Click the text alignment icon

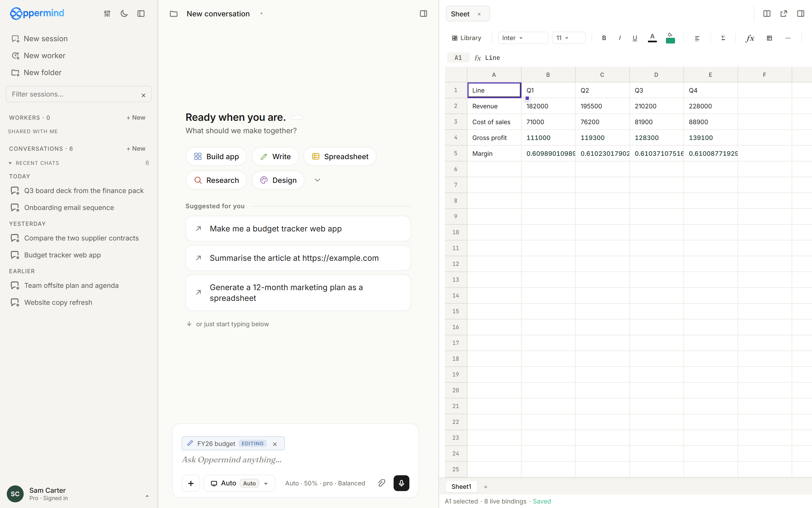click(697, 38)
